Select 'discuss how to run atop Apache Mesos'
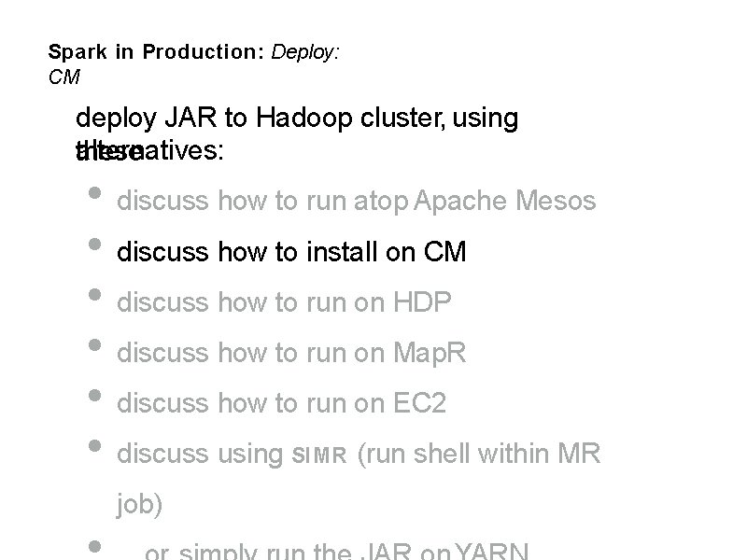Viewport: 747px width, 560px height. (x=357, y=201)
